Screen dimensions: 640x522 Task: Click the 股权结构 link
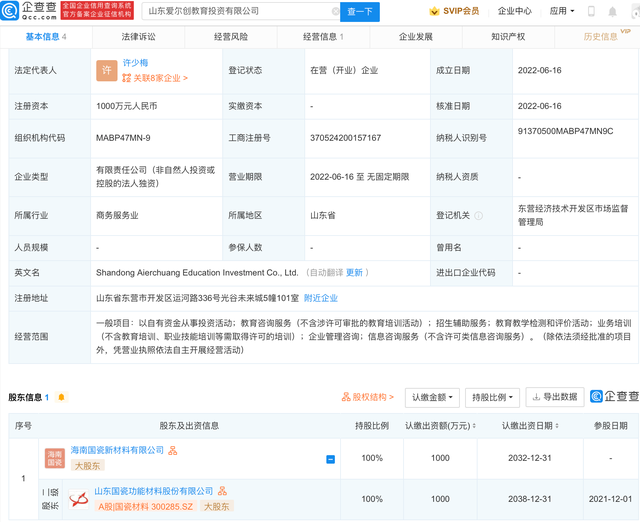click(368, 397)
